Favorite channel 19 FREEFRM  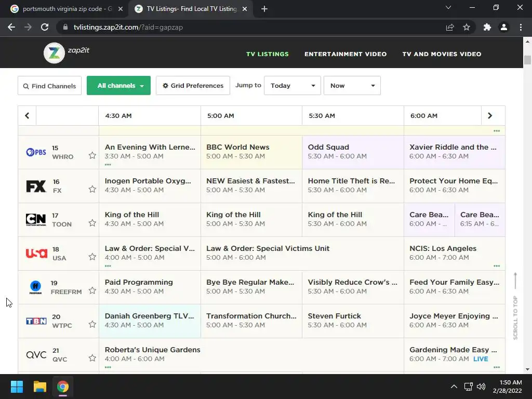92,290
